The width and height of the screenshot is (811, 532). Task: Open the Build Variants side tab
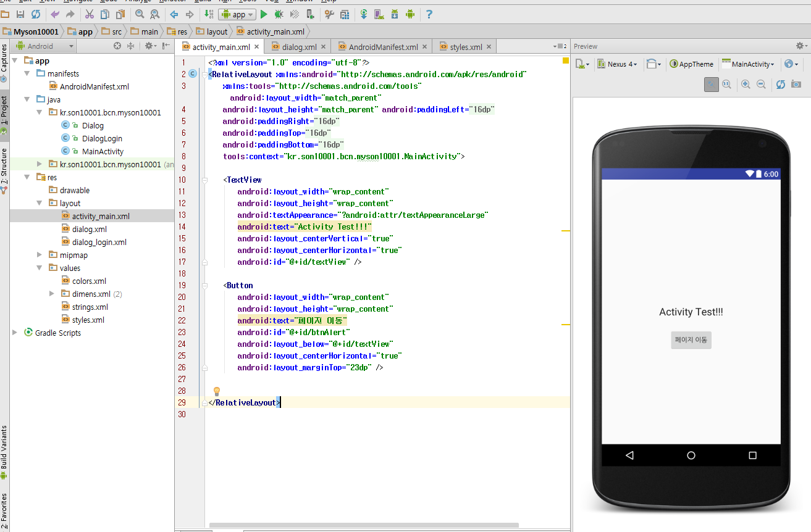4,452
